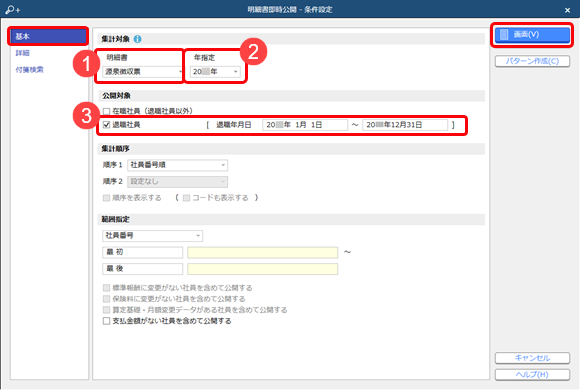The width and height of the screenshot is (580, 390).
Task: Close the 条件設定 dialog
Action: (567, 10)
